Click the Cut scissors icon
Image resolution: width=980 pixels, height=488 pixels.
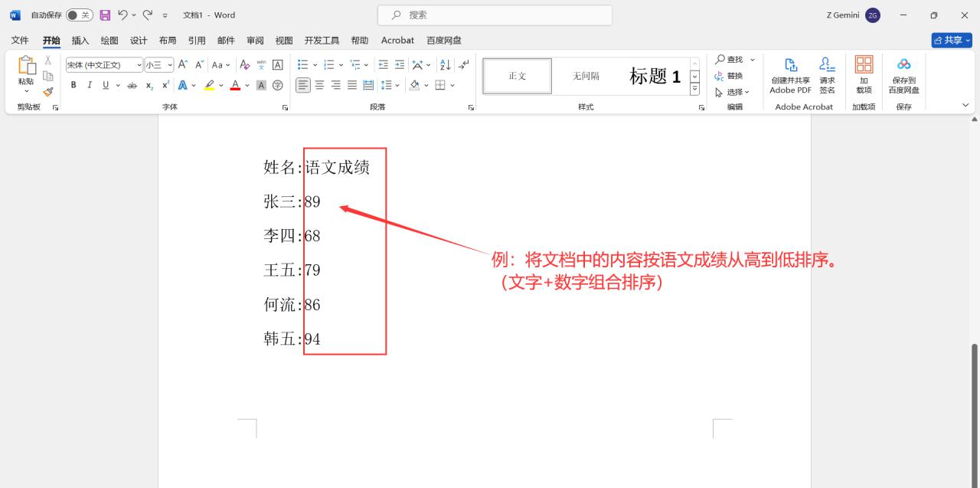pyautogui.click(x=47, y=60)
